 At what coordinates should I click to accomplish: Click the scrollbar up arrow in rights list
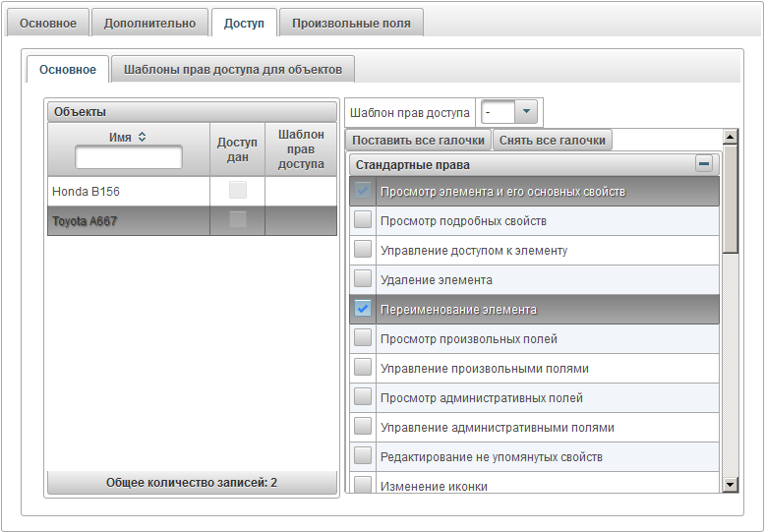point(730,137)
